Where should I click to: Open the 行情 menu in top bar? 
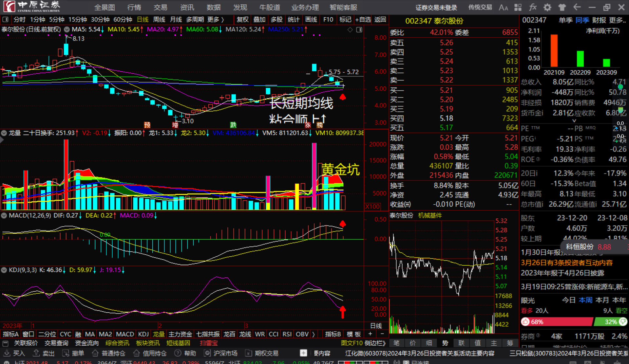point(134,7)
